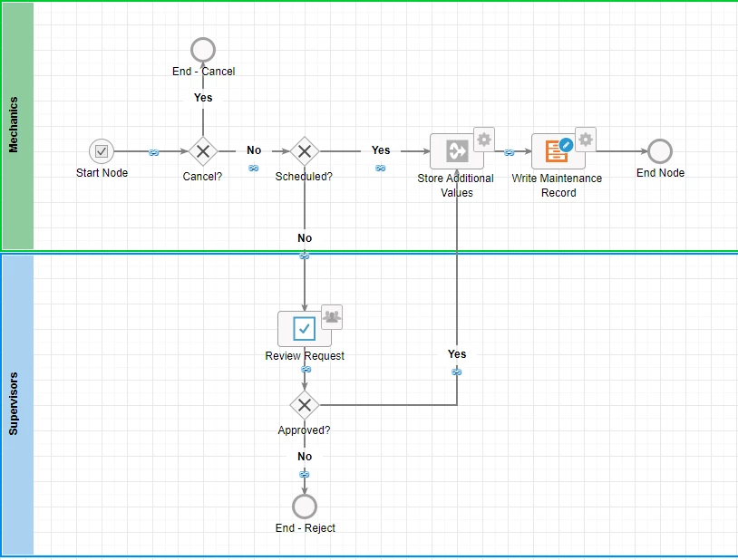The height and width of the screenshot is (560, 738).
Task: Select the End Node circle
Action: (x=660, y=151)
